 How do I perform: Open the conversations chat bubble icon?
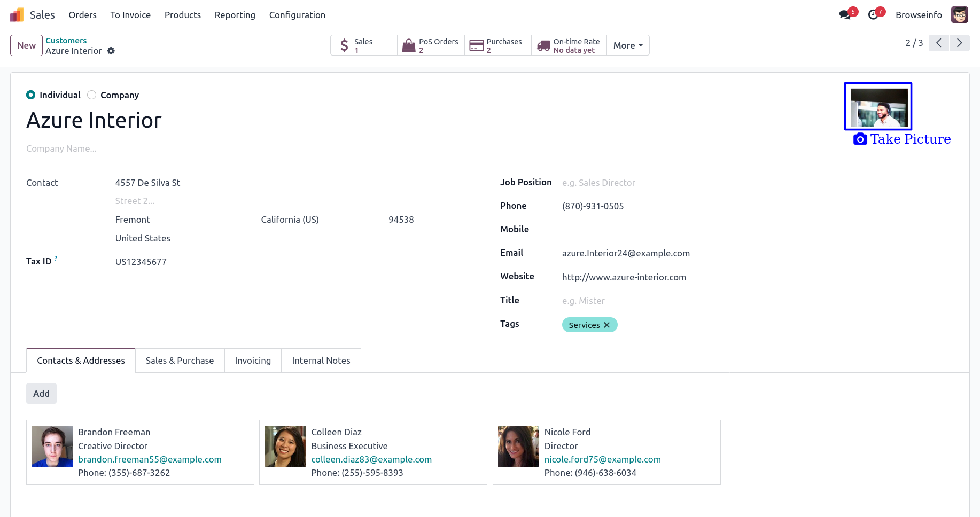tap(845, 15)
